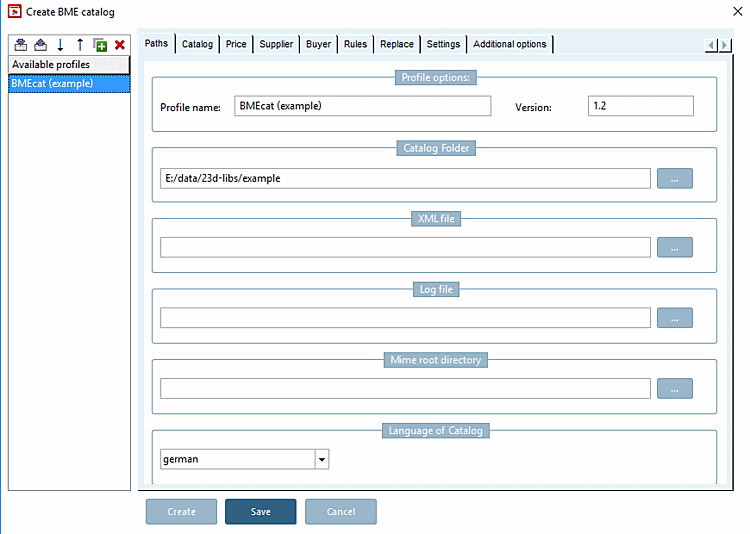The height and width of the screenshot is (534, 750).
Task: Close the Create BME catalog dialog
Action: pyautogui.click(x=738, y=11)
